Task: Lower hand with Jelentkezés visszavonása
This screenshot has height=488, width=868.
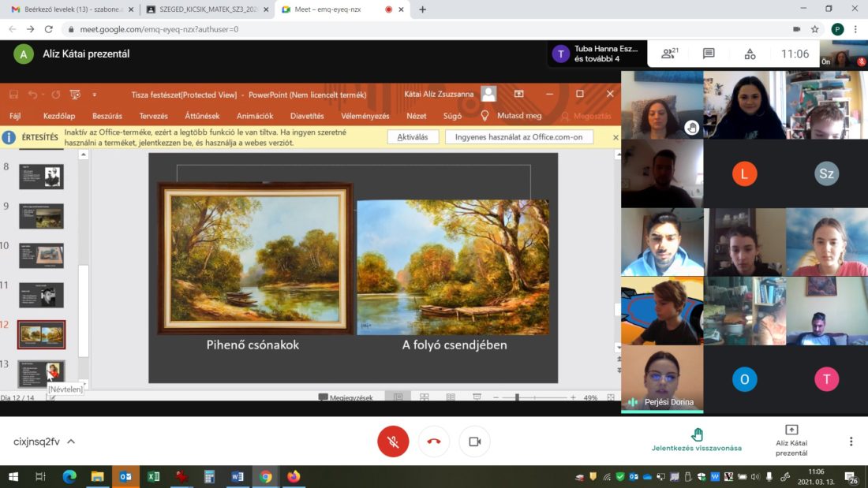Action: [697, 441]
